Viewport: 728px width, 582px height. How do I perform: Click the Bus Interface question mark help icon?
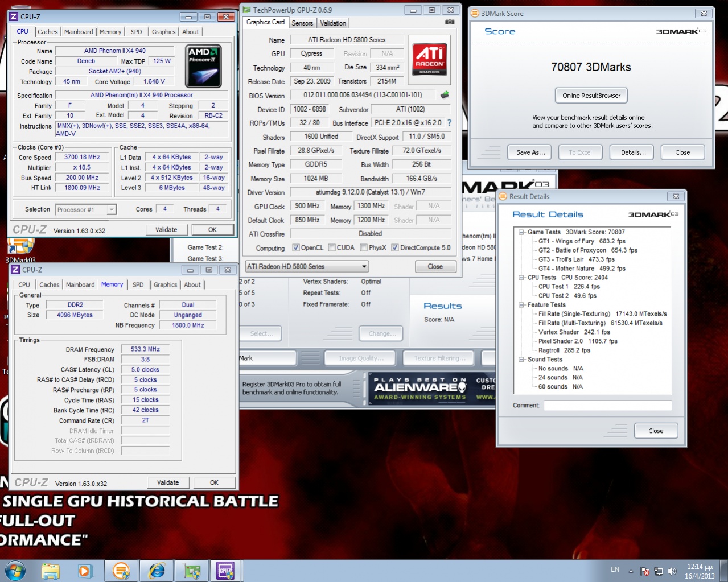click(449, 122)
